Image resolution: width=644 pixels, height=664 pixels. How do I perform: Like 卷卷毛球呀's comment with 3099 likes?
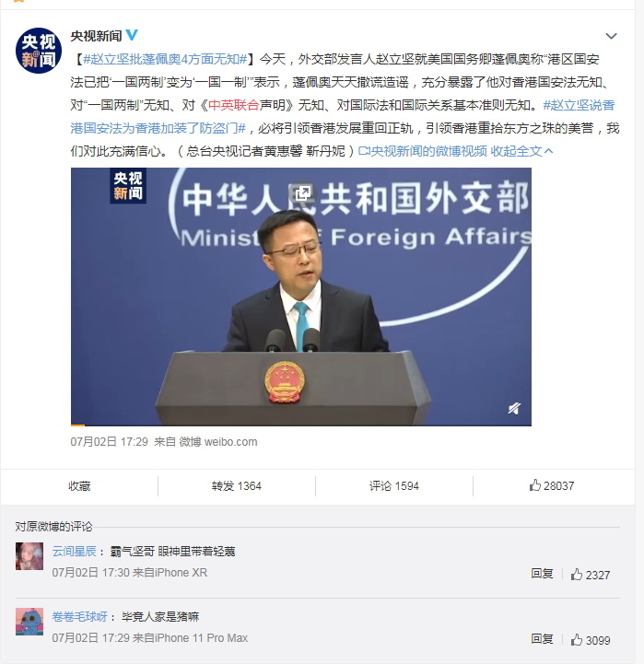[591, 640]
